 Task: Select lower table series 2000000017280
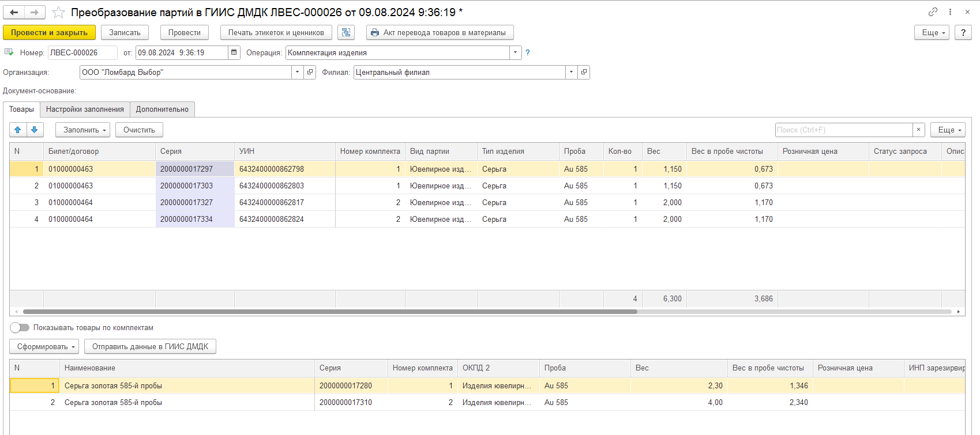click(x=351, y=385)
